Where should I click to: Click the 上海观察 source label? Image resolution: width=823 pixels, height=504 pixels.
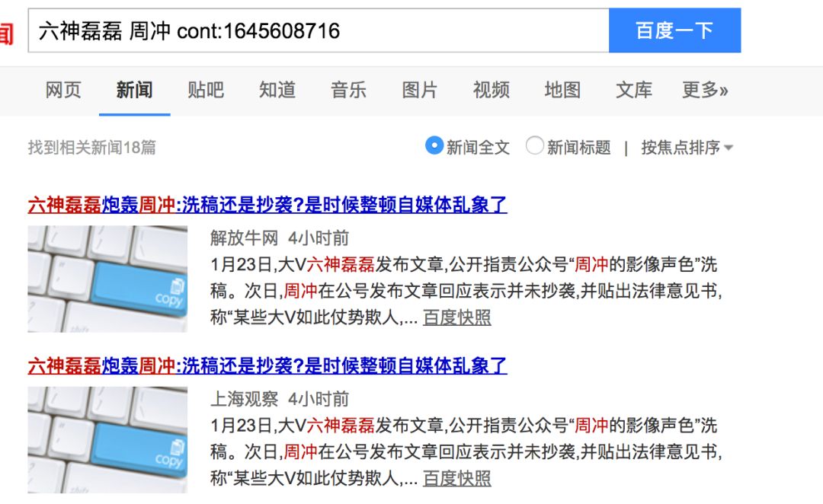click(244, 399)
